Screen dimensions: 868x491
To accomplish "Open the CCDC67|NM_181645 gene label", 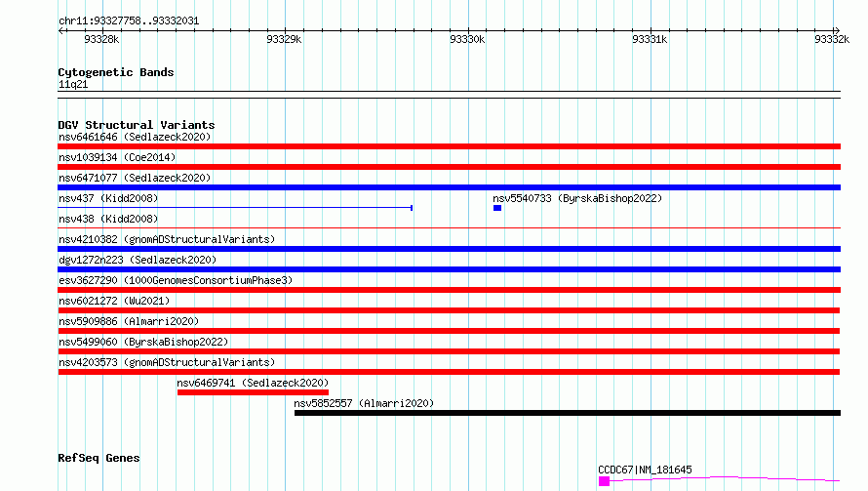I will (645, 470).
